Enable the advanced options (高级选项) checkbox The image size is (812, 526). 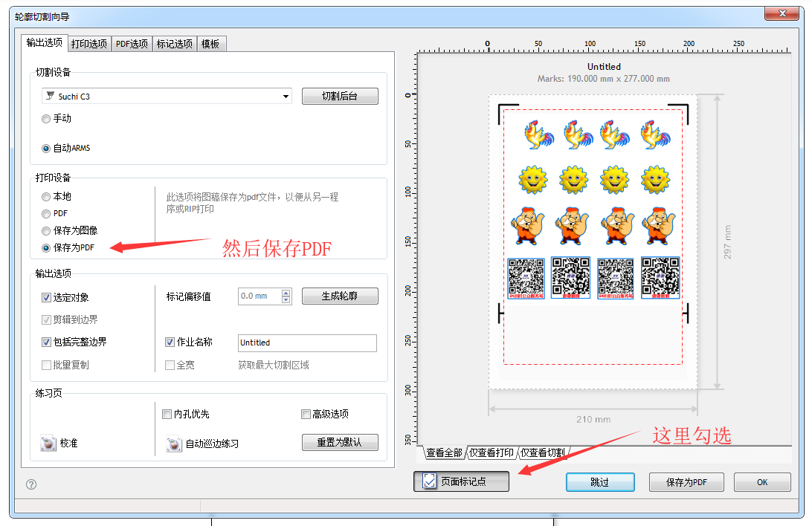(306, 414)
